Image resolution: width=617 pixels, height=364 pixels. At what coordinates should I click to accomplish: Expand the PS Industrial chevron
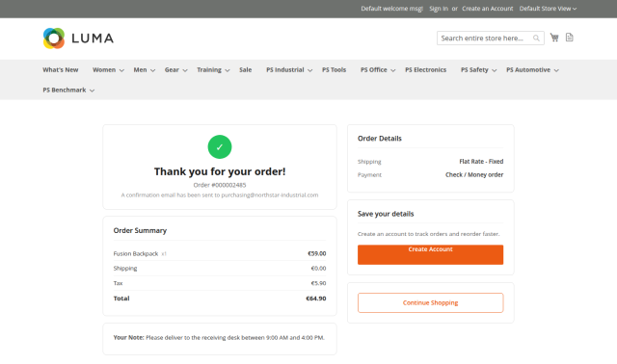pos(310,70)
